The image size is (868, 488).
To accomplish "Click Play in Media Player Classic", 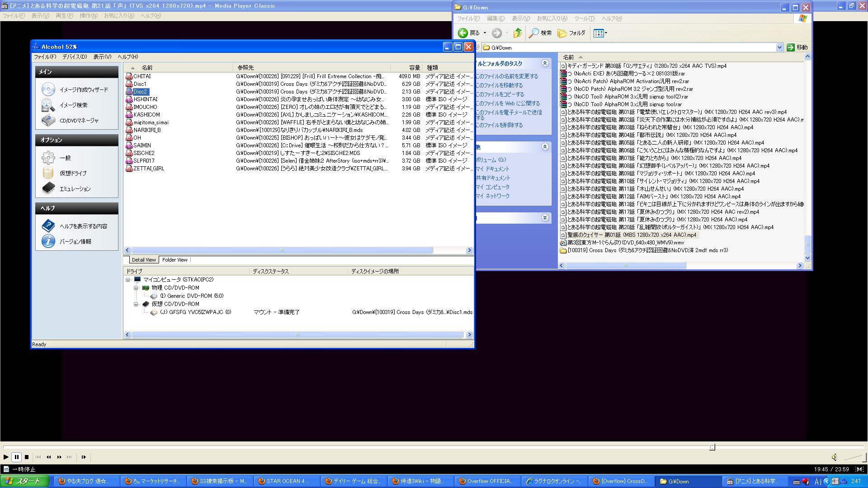I will tap(6, 457).
